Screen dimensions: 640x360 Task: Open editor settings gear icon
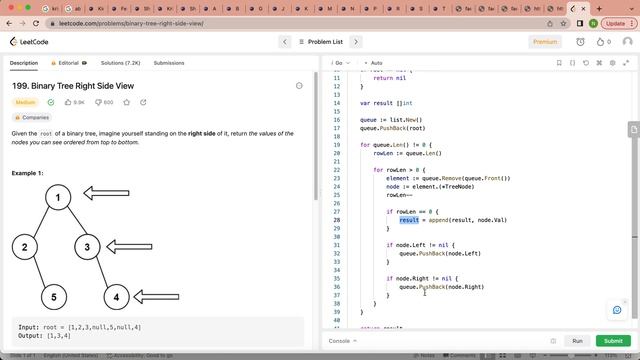(613, 63)
